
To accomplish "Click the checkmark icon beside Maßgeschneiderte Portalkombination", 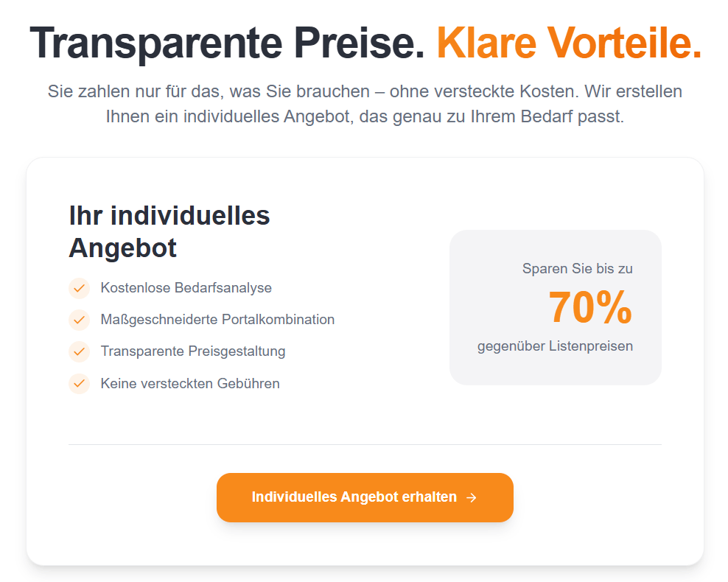I will [79, 320].
